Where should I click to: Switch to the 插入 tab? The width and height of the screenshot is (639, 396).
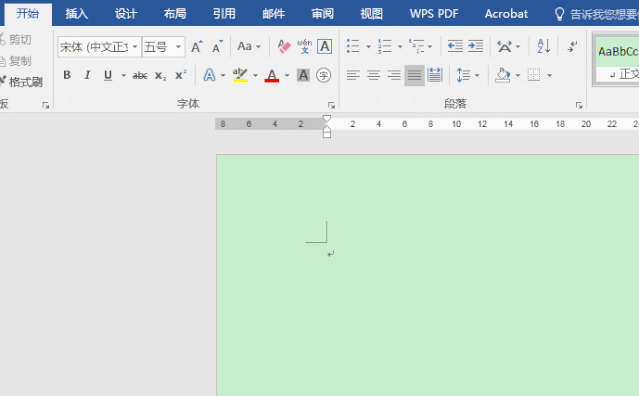[x=77, y=14]
